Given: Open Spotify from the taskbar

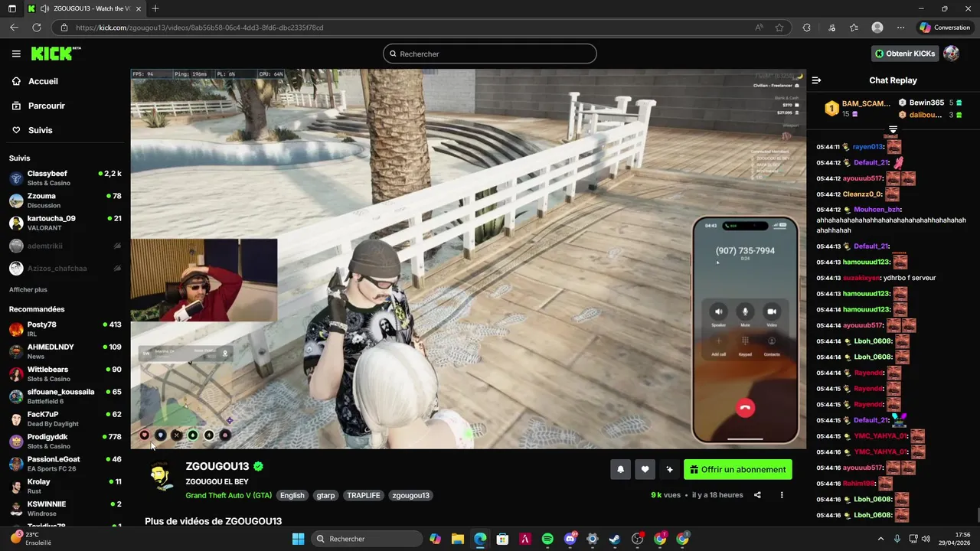Looking at the screenshot, I should click(547, 539).
